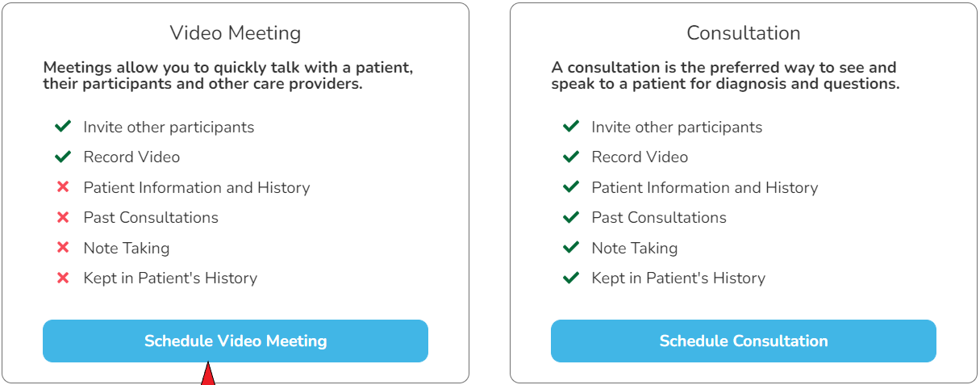980x385 pixels.
Task: Click green checkmark beside Consultation's Record Video
Action: pos(571,157)
